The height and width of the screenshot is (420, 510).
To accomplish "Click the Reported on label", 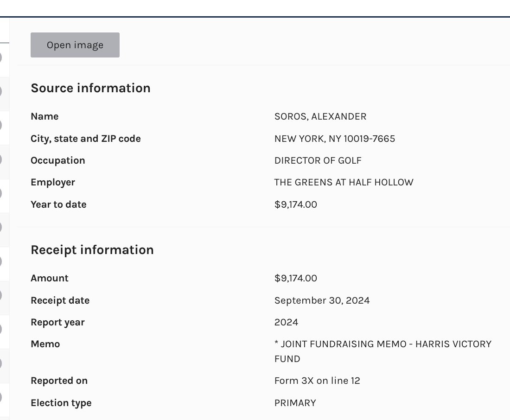I will pyautogui.click(x=59, y=381).
